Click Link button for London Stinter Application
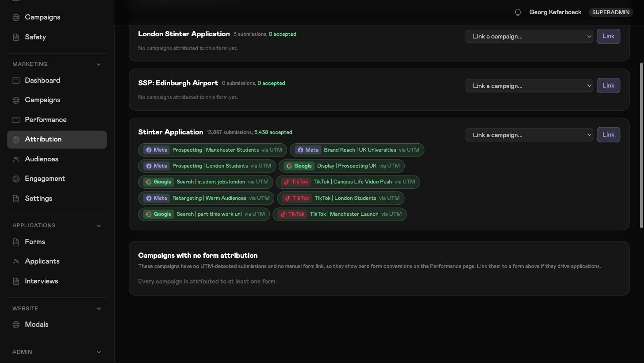Screen dimensions: 644x363 point(608,36)
